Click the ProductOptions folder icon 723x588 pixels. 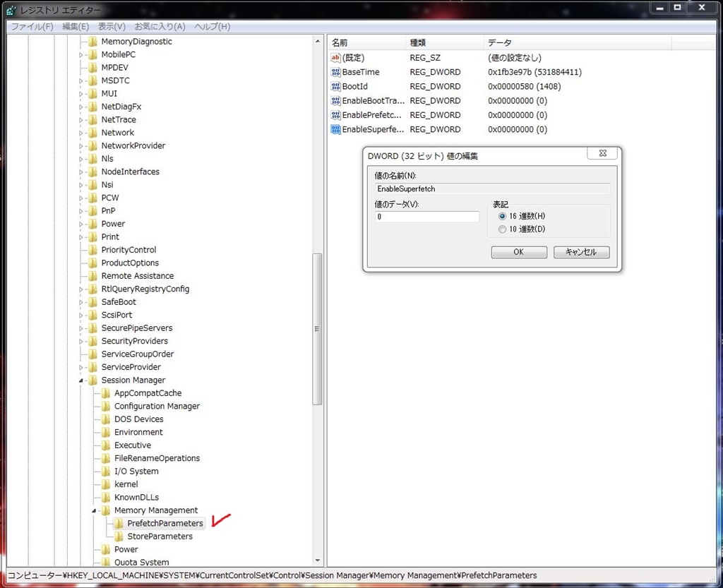coord(93,263)
